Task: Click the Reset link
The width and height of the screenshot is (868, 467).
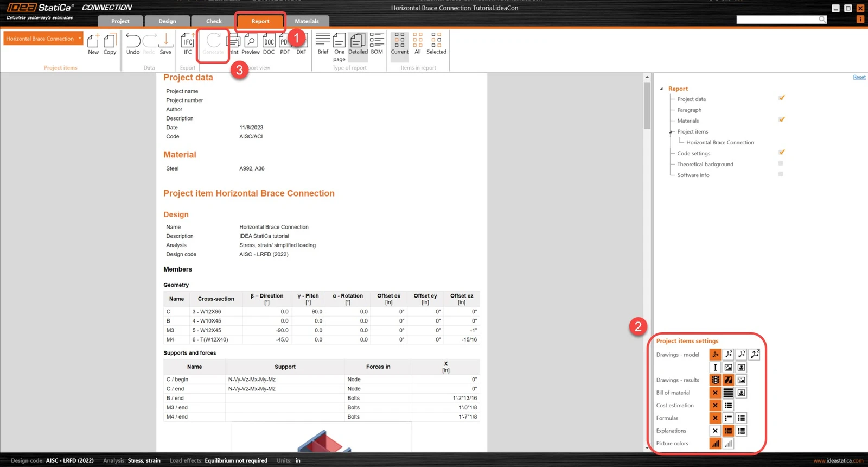Action: pyautogui.click(x=859, y=77)
